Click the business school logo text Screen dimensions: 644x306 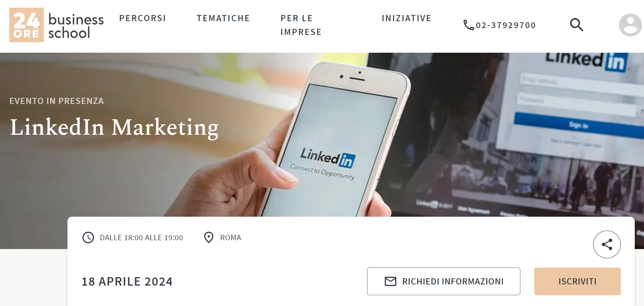pos(76,26)
